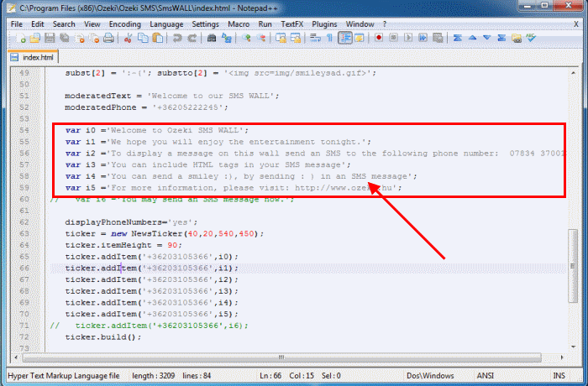Open the File menu

click(x=17, y=24)
